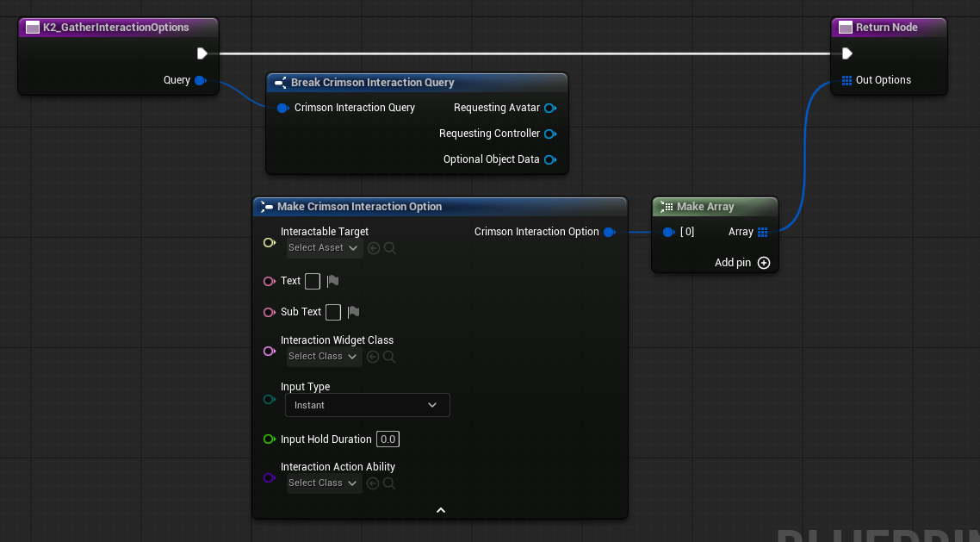Open Interaction Action Ability Select Class dropdown
Image resolution: width=980 pixels, height=542 pixels.
point(325,483)
